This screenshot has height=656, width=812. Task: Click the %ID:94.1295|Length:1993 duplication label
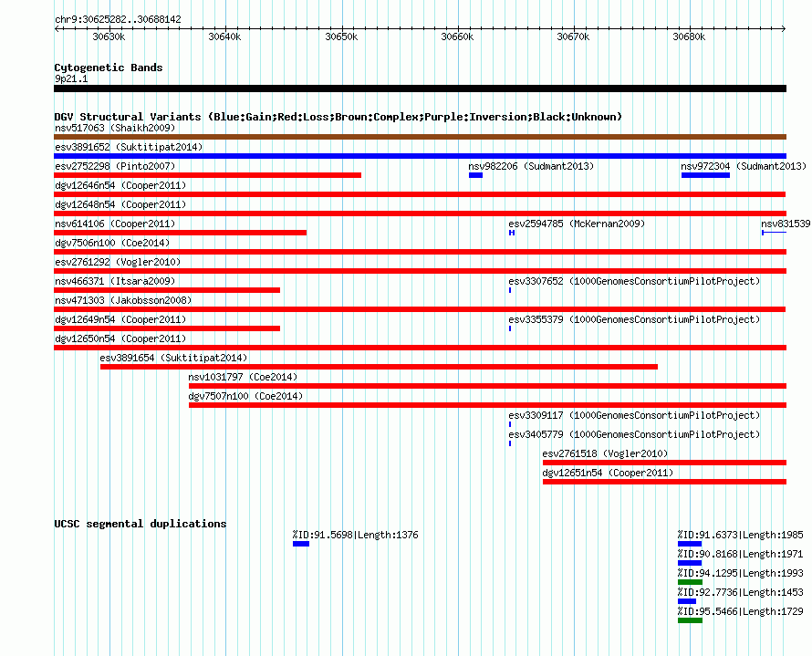coord(741,573)
